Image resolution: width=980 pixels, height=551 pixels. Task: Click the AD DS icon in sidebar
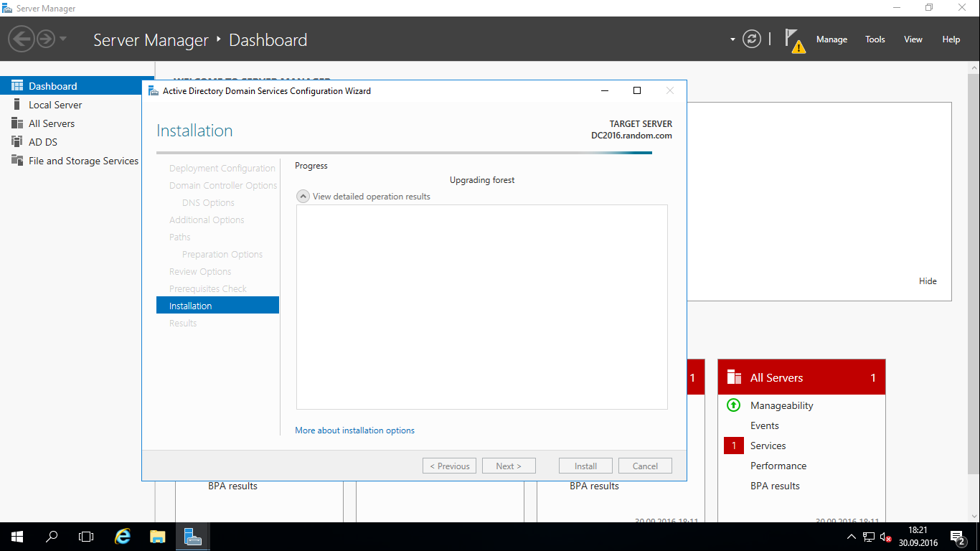(17, 142)
